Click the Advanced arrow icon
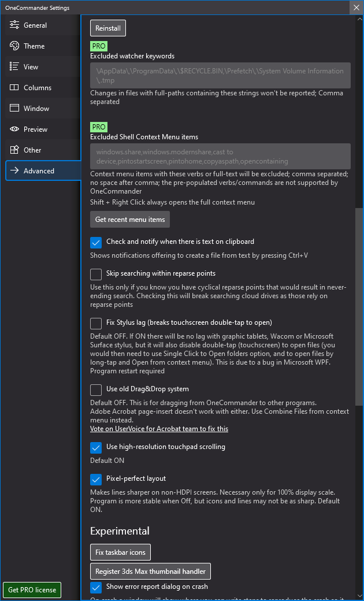The width and height of the screenshot is (364, 601). [14, 171]
